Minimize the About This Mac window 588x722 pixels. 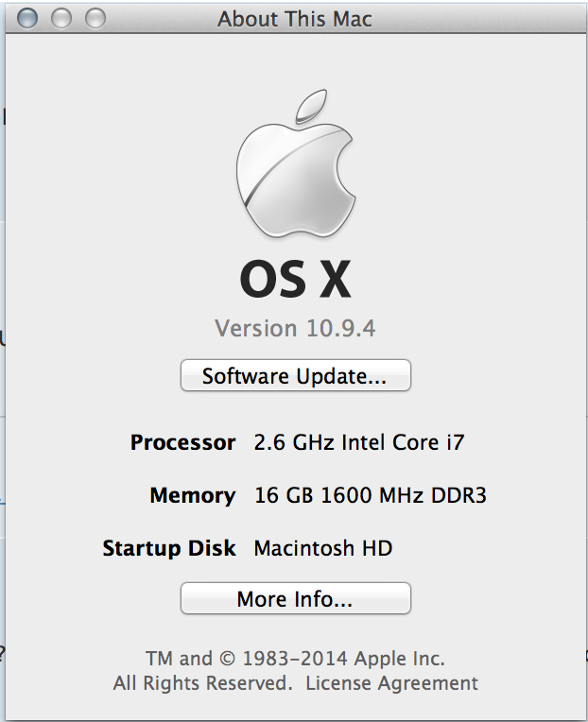(61, 18)
